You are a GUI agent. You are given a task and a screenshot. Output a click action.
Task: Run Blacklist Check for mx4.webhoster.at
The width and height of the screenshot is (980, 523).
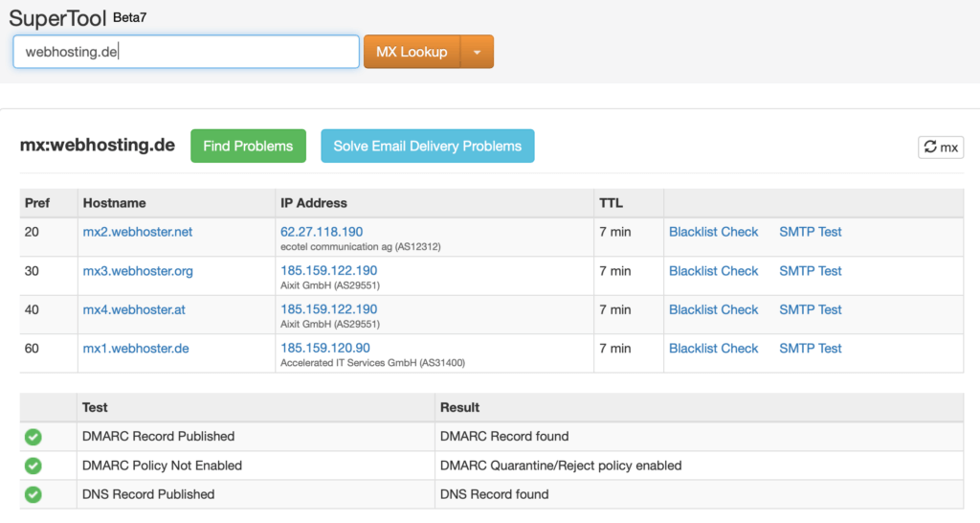[713, 309]
